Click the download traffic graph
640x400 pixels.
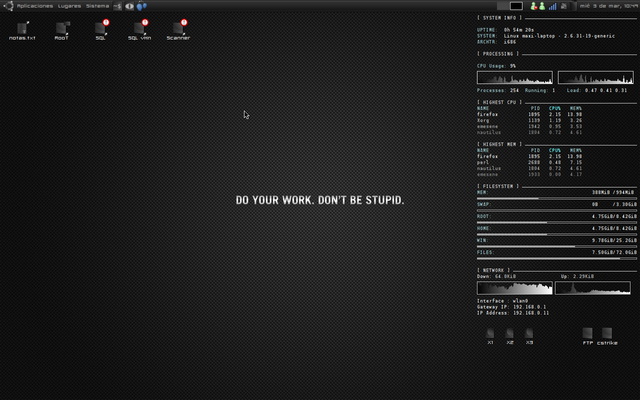[x=515, y=288]
